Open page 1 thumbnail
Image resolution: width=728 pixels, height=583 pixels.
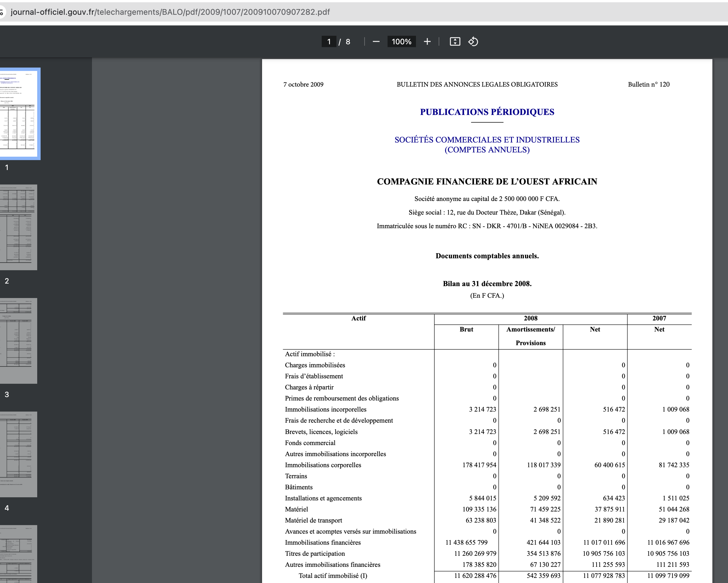point(18,114)
